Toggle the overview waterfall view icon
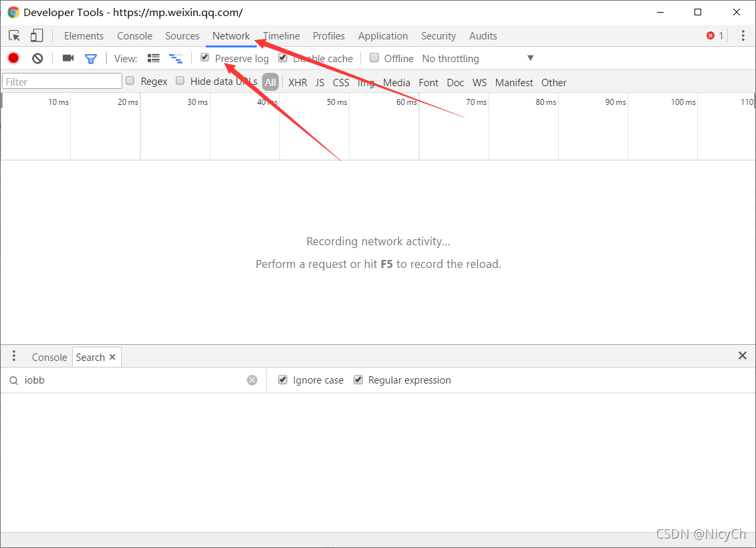 click(x=176, y=58)
